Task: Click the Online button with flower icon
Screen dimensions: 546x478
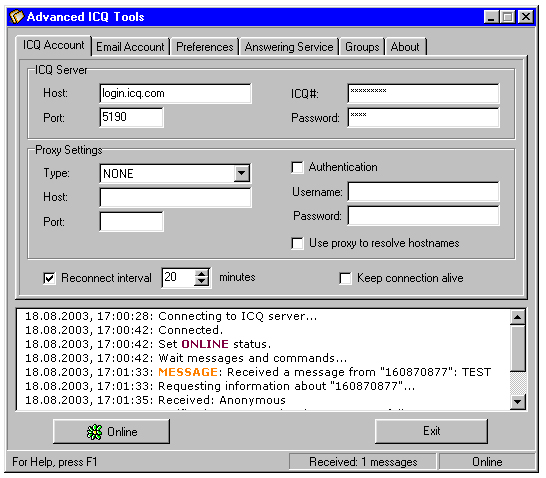Action: 111,431
